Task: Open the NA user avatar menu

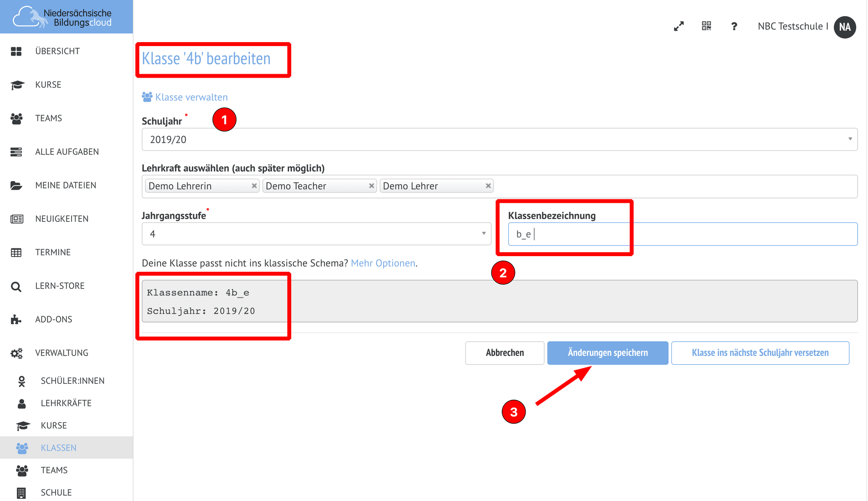Action: coord(845,27)
